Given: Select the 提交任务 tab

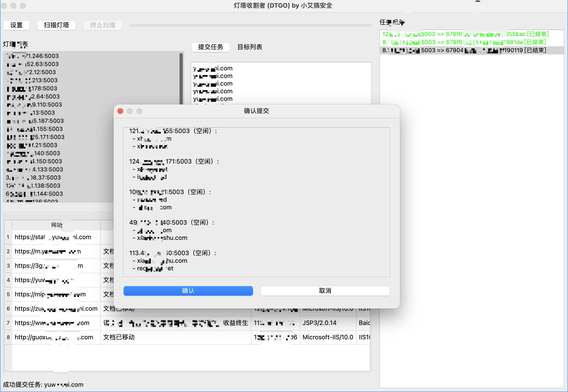Looking at the screenshot, I should (210, 47).
